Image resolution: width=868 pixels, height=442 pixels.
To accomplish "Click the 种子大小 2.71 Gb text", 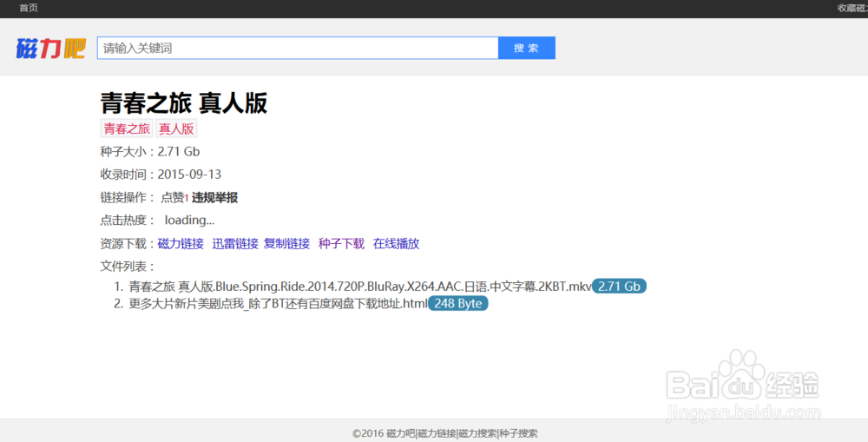I will (150, 152).
